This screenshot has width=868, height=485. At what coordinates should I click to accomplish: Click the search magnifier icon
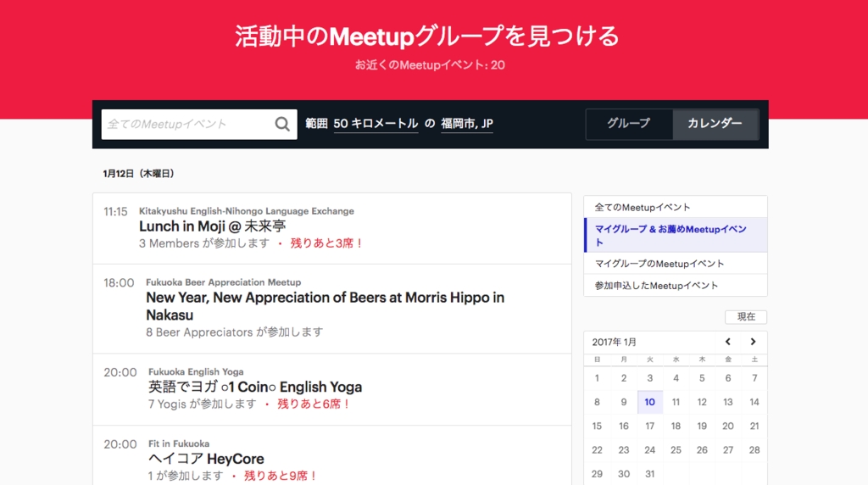pos(282,124)
